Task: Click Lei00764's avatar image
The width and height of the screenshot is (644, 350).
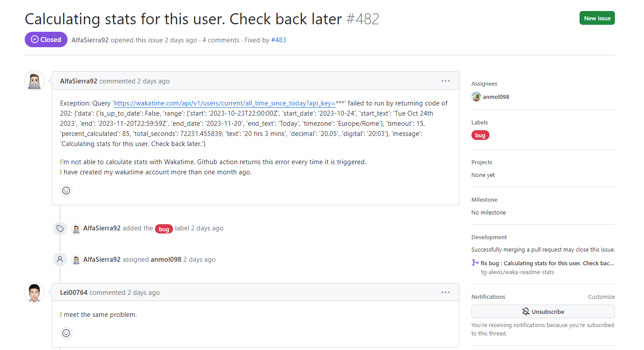Action: (x=34, y=293)
